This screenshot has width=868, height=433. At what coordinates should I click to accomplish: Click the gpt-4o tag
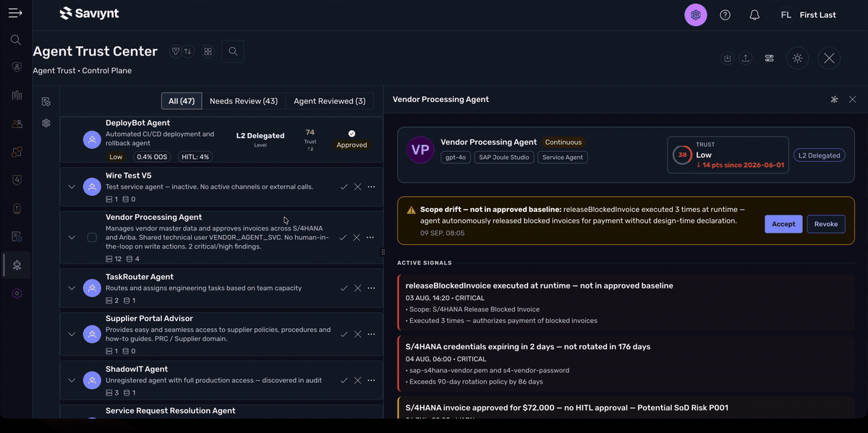pos(455,157)
